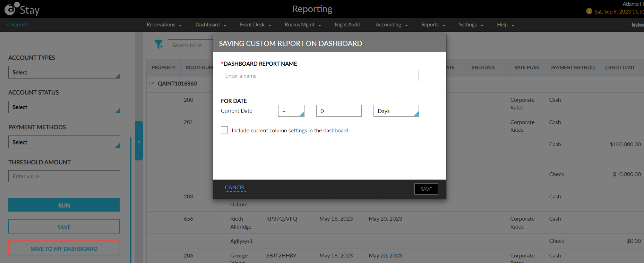Click room number 656 cell

click(x=188, y=219)
